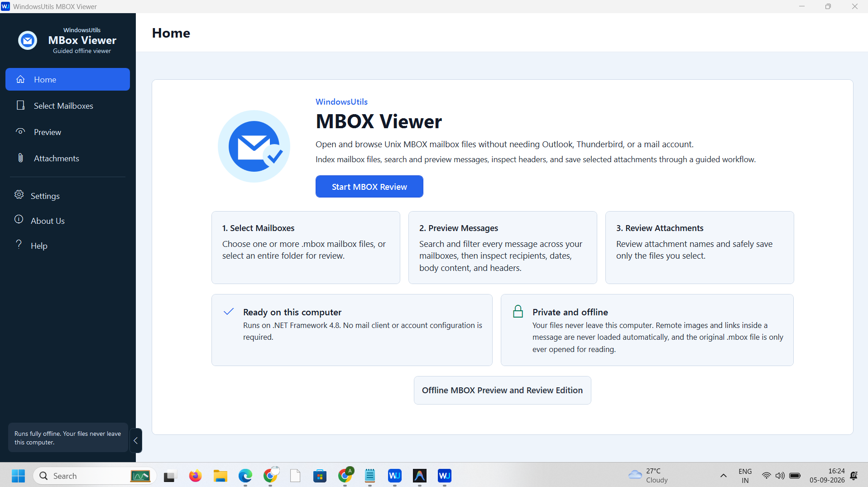This screenshot has width=868, height=487.
Task: Open the 2. Preview Messages card
Action: tap(503, 247)
